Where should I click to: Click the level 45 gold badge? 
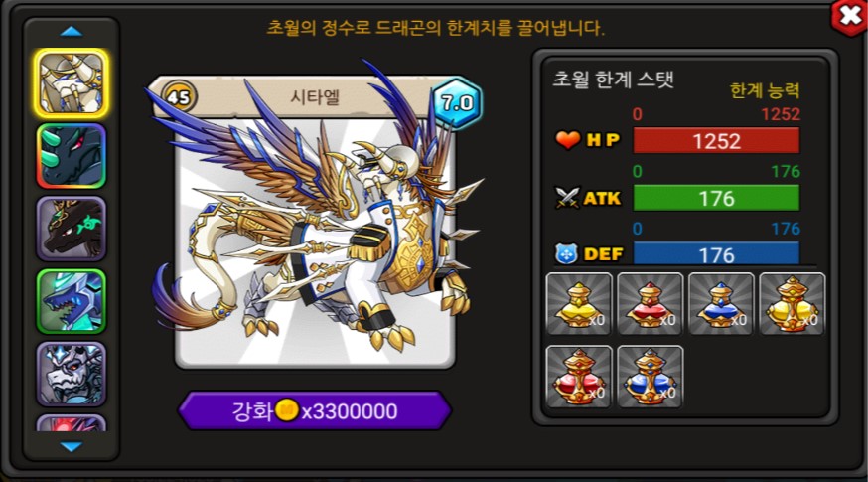click(179, 97)
